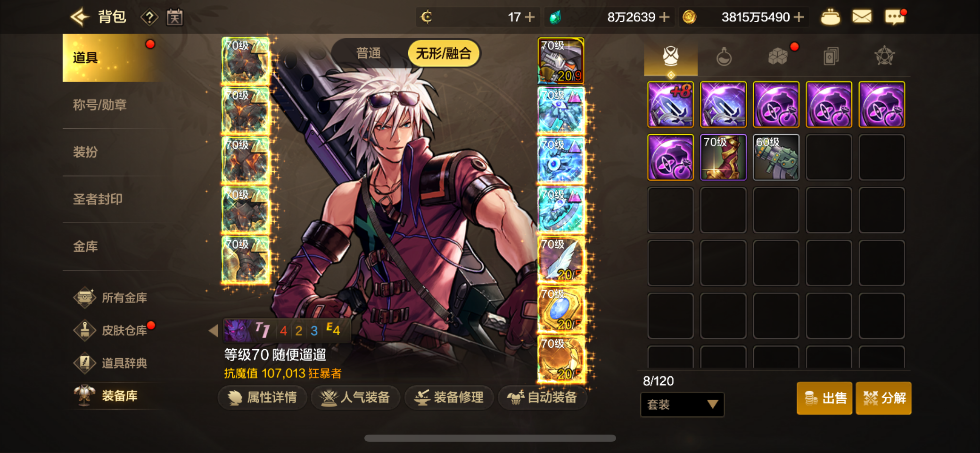Viewport: 980px width, 453px height.
Task: Open the help question mark icon
Action: (x=149, y=18)
